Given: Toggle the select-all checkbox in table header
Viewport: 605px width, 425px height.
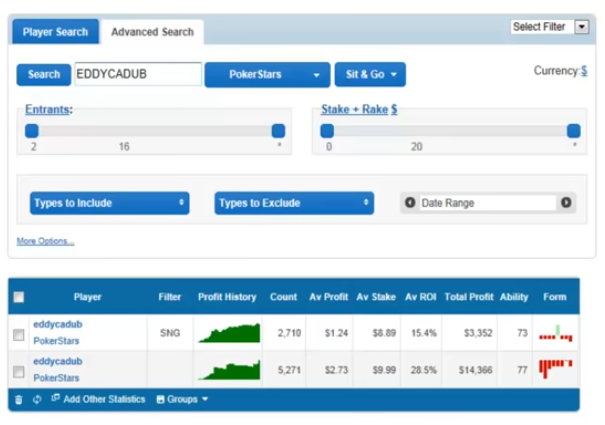Looking at the screenshot, I should click(19, 297).
